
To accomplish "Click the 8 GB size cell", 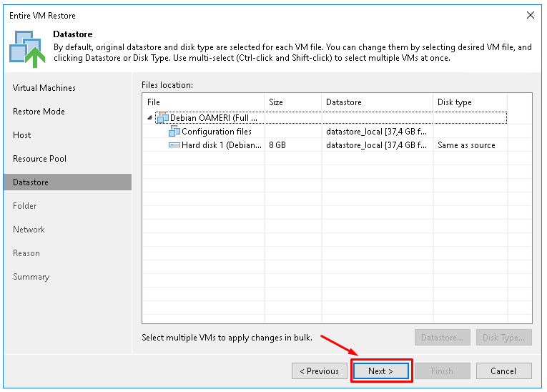I will (x=277, y=145).
